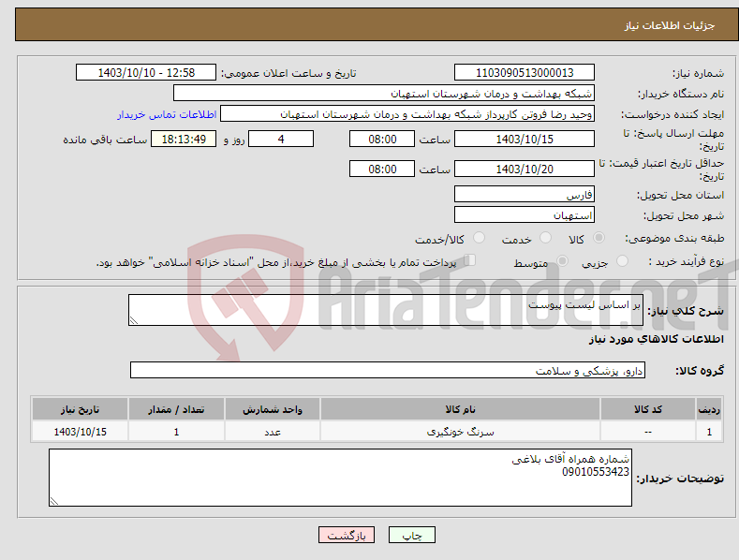Click the price validity hour field beside 1403/10/20
This screenshot has width=739, height=560.
tap(382, 169)
